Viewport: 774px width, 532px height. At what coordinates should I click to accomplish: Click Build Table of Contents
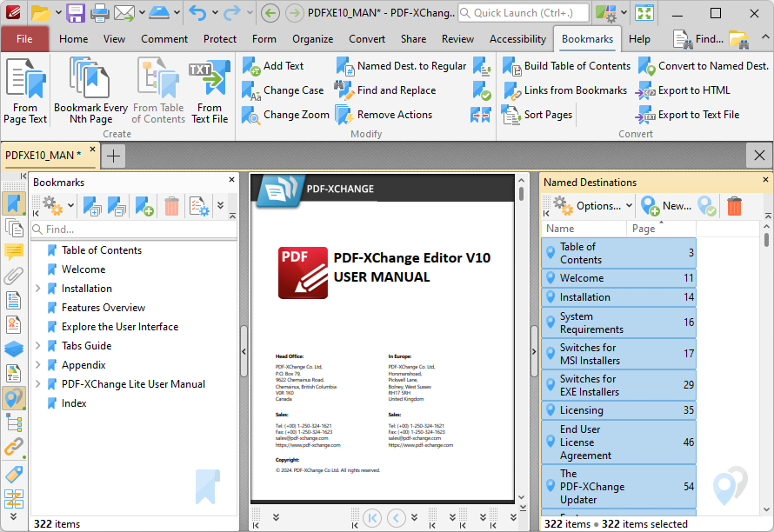coord(566,66)
